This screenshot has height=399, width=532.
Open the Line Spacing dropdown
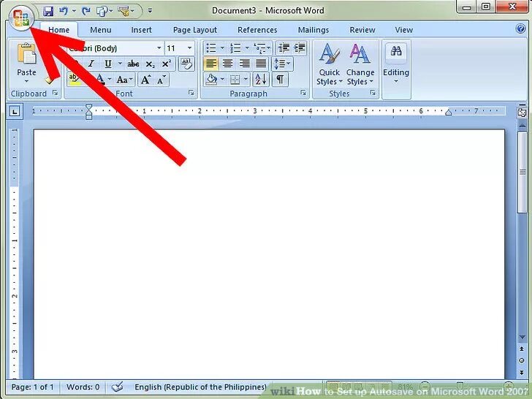282,64
